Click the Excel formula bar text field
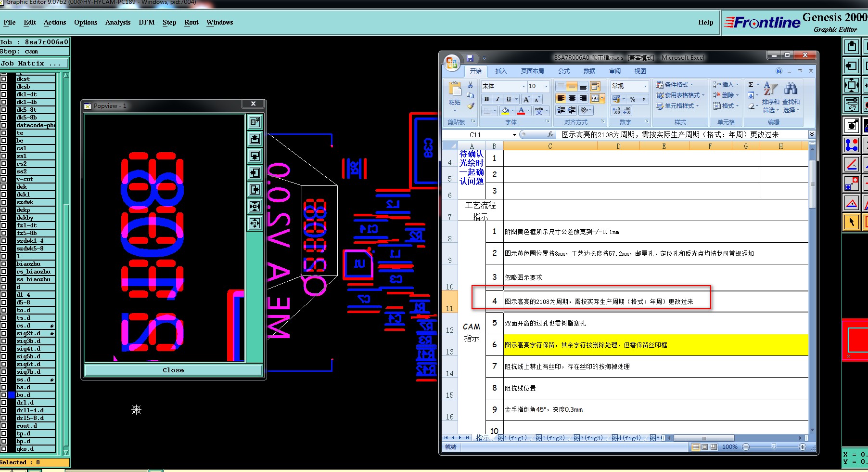The height and width of the screenshot is (472, 868). 682,135
